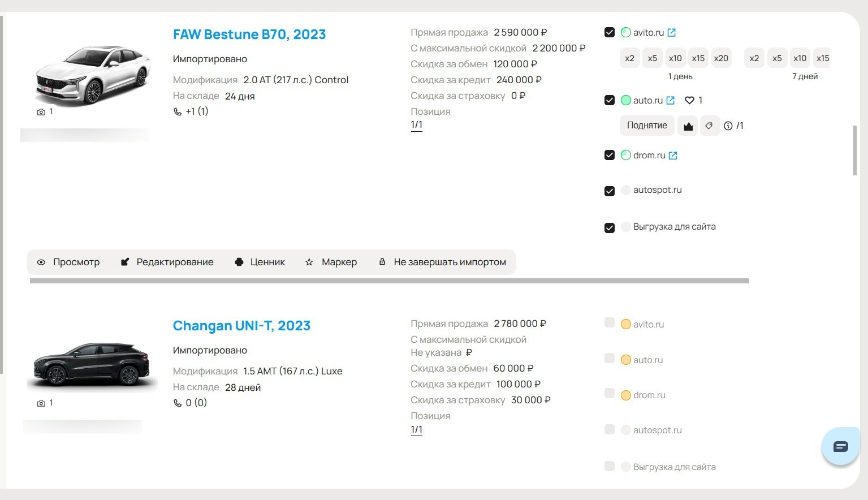Click grey status circle next to FAW autospot.ru
Screen dimensions: 868x500
[625, 190]
